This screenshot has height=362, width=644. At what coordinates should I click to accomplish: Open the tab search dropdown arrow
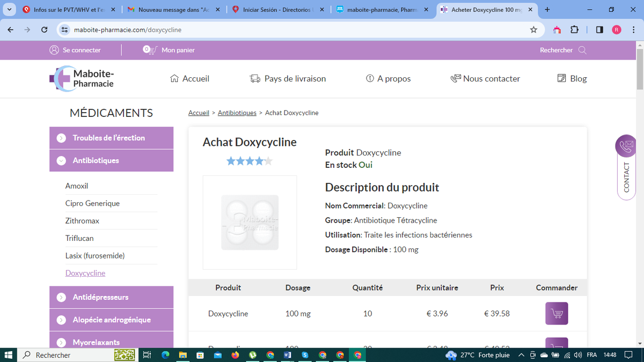[x=9, y=10]
